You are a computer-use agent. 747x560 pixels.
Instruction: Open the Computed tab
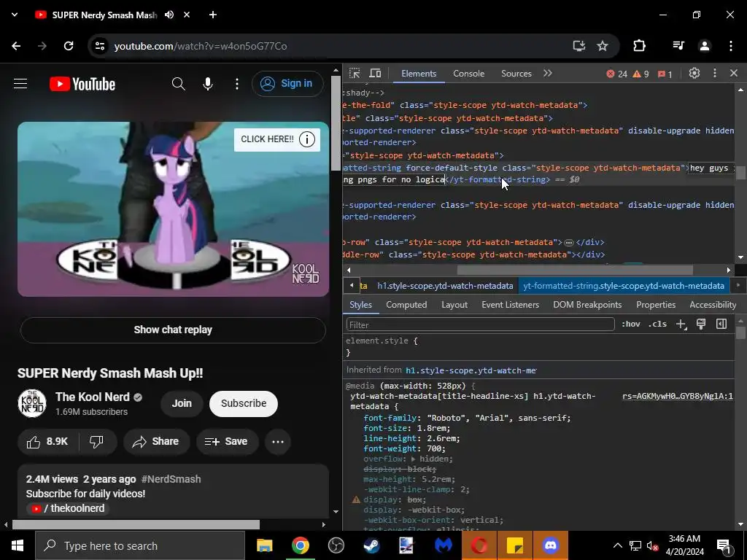(406, 305)
